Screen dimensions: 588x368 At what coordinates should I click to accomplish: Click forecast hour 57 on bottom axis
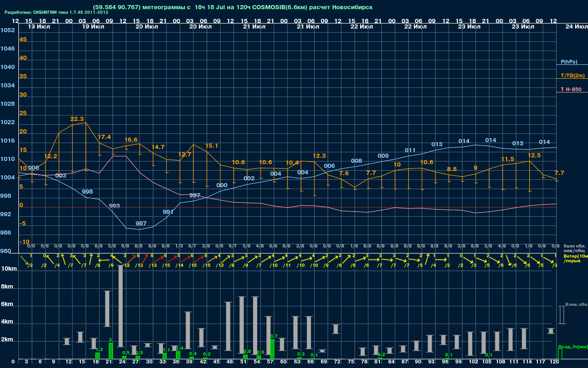pos(271,362)
